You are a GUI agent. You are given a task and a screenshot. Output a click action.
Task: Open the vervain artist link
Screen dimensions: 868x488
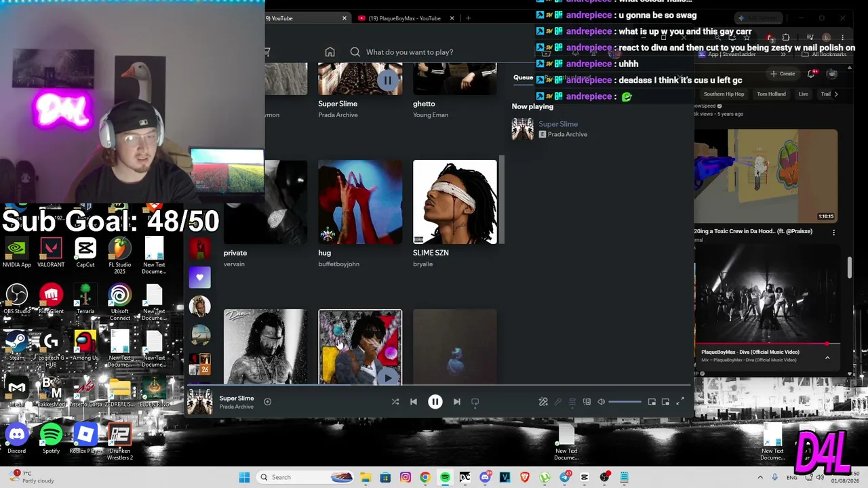point(234,264)
